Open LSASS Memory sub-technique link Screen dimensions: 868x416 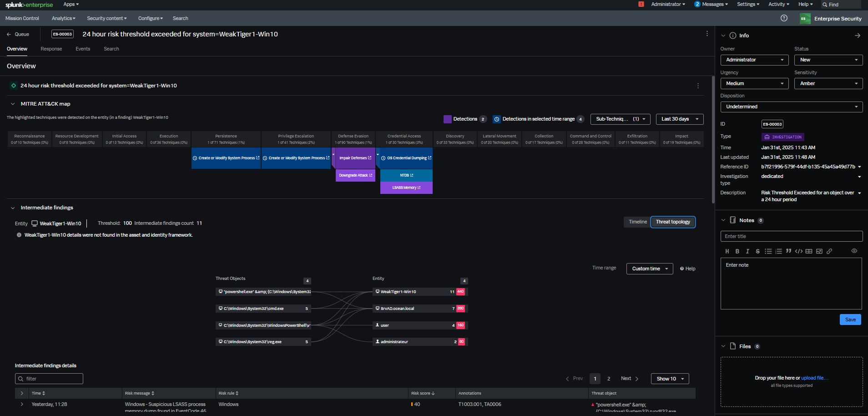[x=406, y=188]
